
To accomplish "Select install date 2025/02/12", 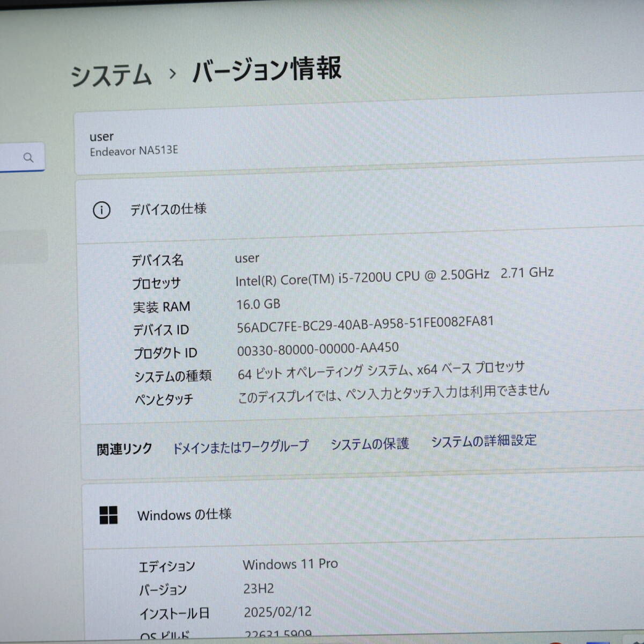I will tap(277, 612).
